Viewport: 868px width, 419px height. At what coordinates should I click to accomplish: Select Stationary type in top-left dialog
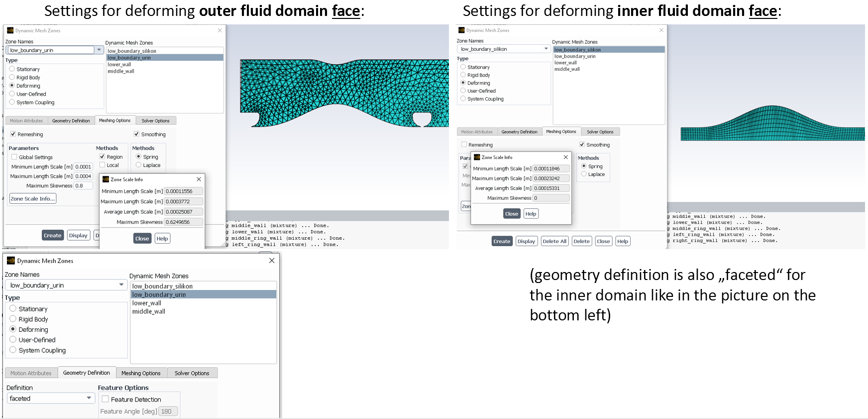point(12,69)
